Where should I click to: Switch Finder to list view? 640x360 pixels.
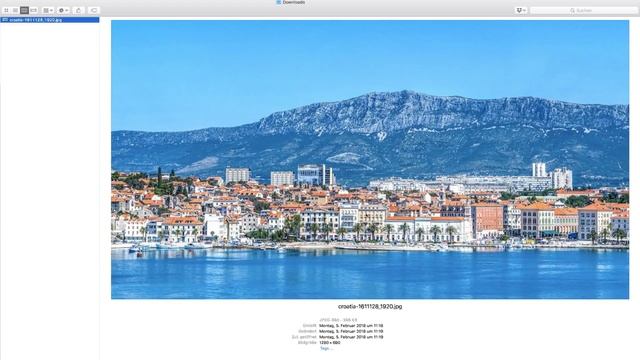click(15, 10)
